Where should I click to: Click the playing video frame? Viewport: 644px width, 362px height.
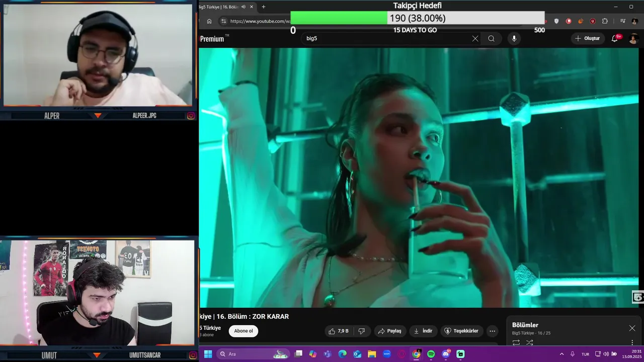pyautogui.click(x=419, y=177)
